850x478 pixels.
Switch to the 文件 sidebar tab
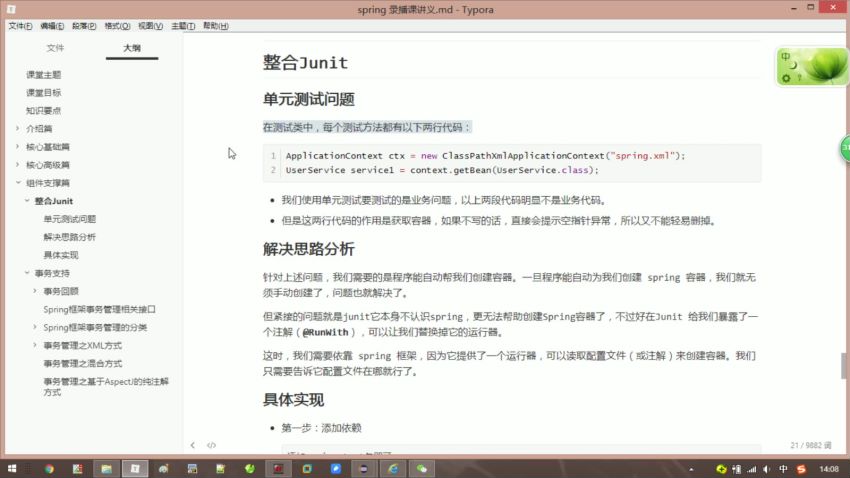55,48
